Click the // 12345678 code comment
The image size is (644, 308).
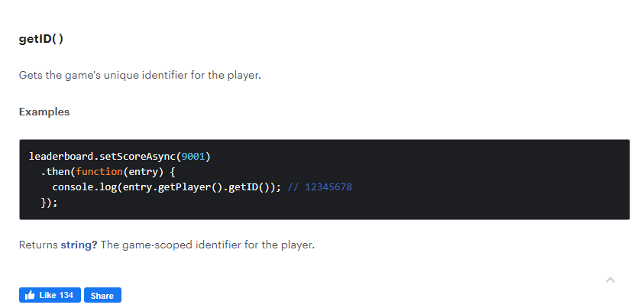coord(319,187)
